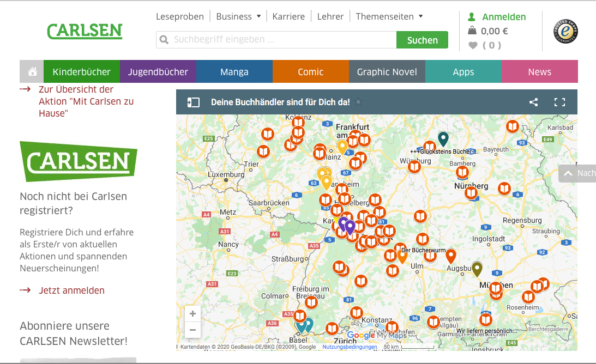Open the map sidebar panel toggle

pos(193,102)
